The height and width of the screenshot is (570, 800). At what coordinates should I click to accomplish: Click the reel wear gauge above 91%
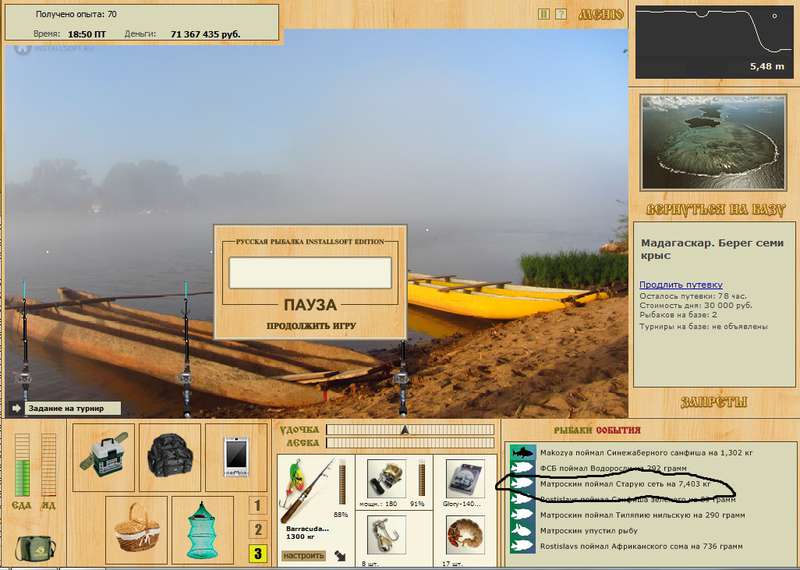tap(422, 478)
